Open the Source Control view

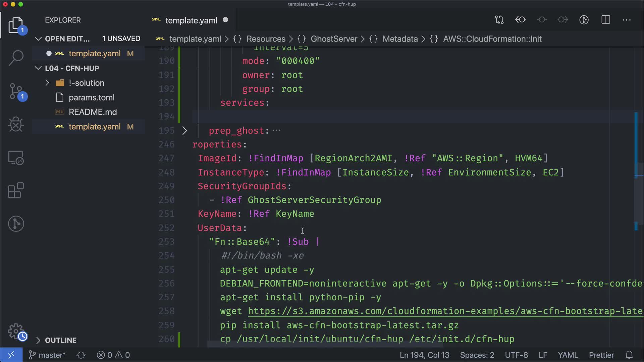point(16,91)
